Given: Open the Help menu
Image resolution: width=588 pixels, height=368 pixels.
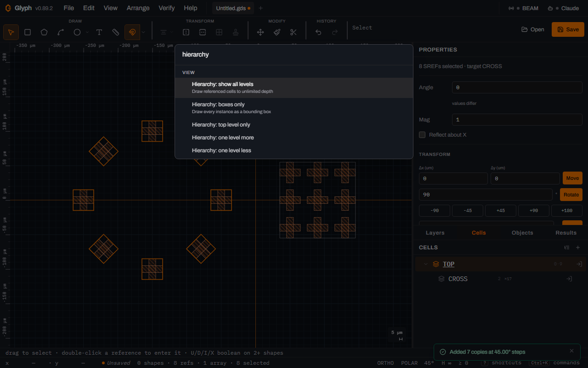Looking at the screenshot, I should [x=191, y=8].
